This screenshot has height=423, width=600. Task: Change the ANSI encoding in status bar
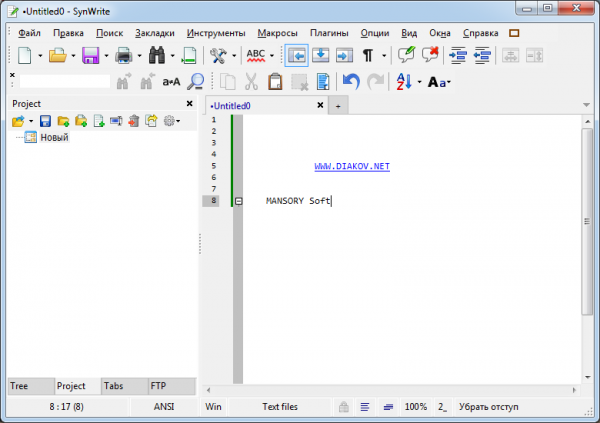pyautogui.click(x=164, y=407)
